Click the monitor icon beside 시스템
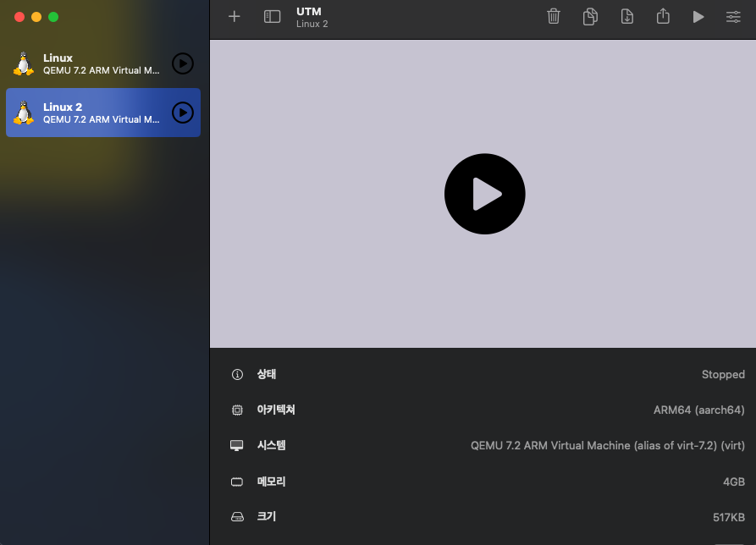 point(237,446)
